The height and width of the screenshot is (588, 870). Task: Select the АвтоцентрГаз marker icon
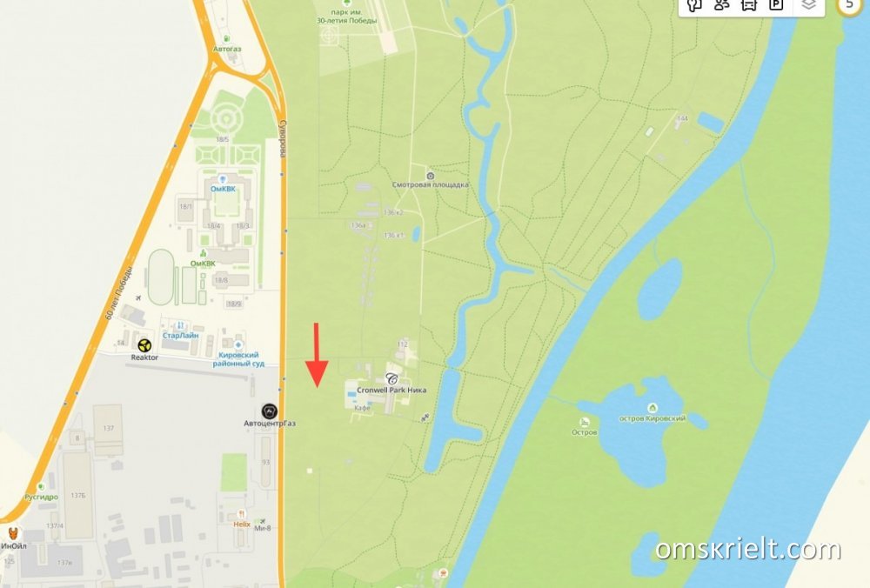[x=270, y=411]
